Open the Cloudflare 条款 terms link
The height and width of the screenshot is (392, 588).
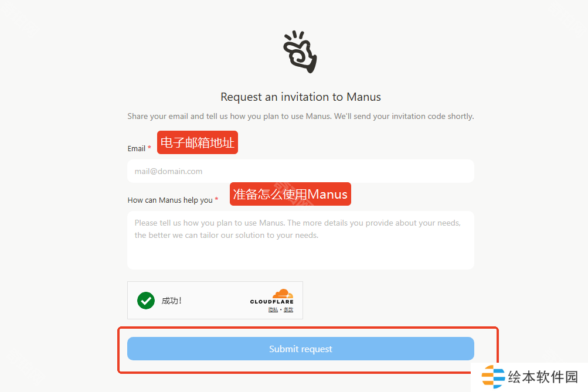pyautogui.click(x=288, y=309)
